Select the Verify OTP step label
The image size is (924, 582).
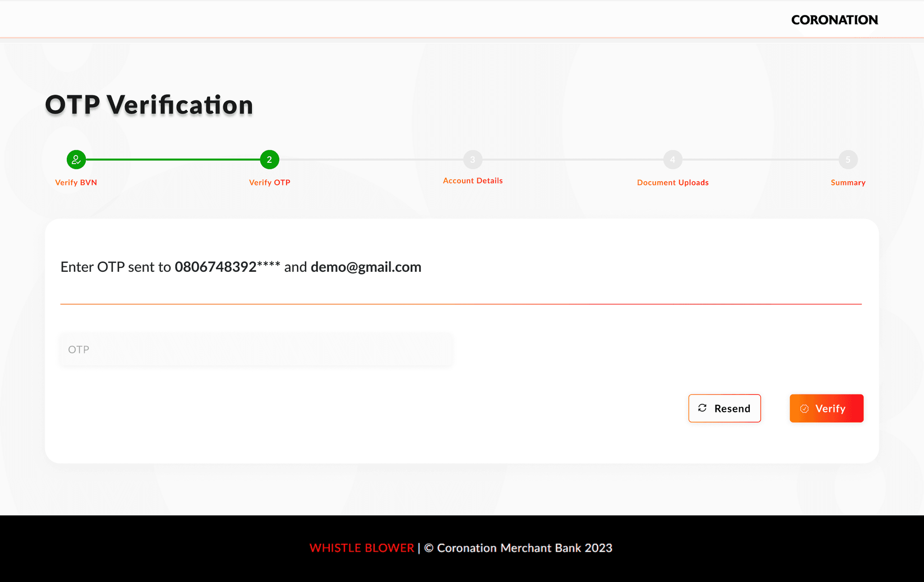269,183
